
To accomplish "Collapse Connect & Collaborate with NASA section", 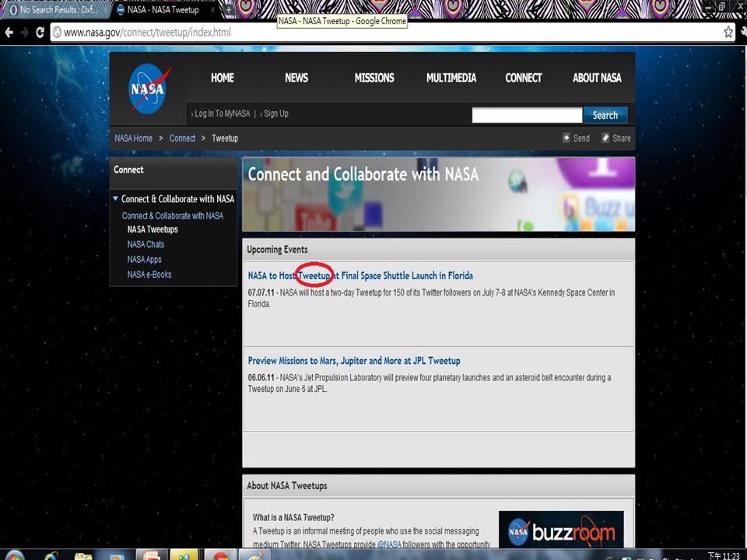I will pyautogui.click(x=115, y=198).
